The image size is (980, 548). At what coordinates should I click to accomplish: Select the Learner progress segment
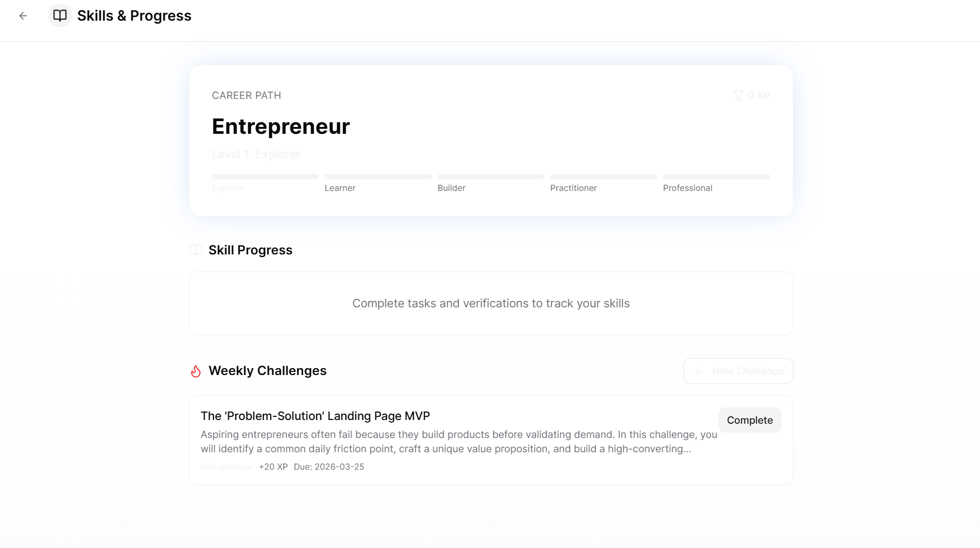click(378, 177)
